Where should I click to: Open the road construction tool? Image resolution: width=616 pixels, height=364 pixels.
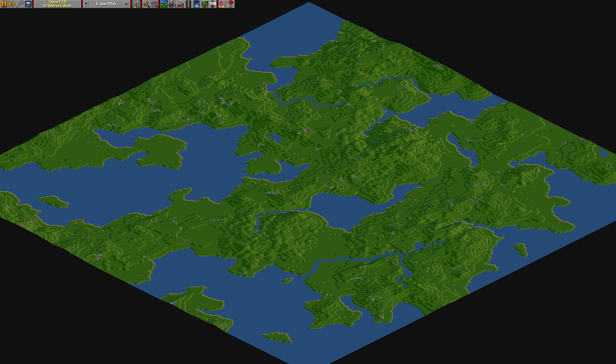(188, 4)
